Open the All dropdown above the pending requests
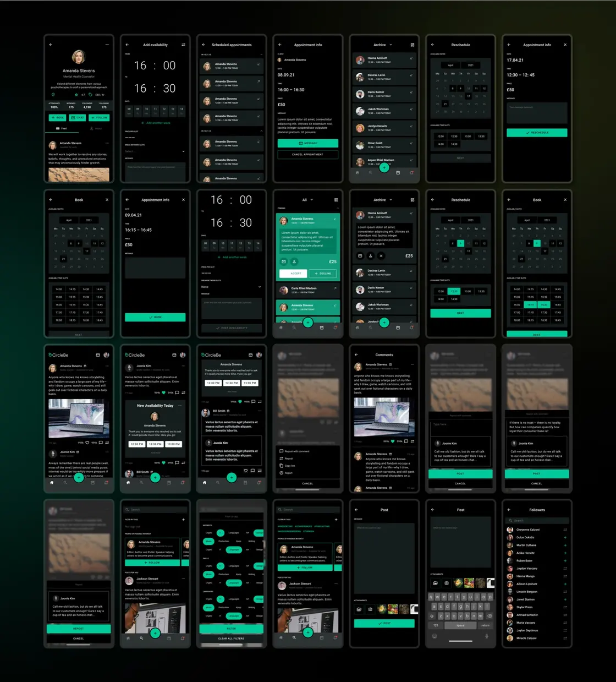Screen dimensions: 616x682 [307, 200]
